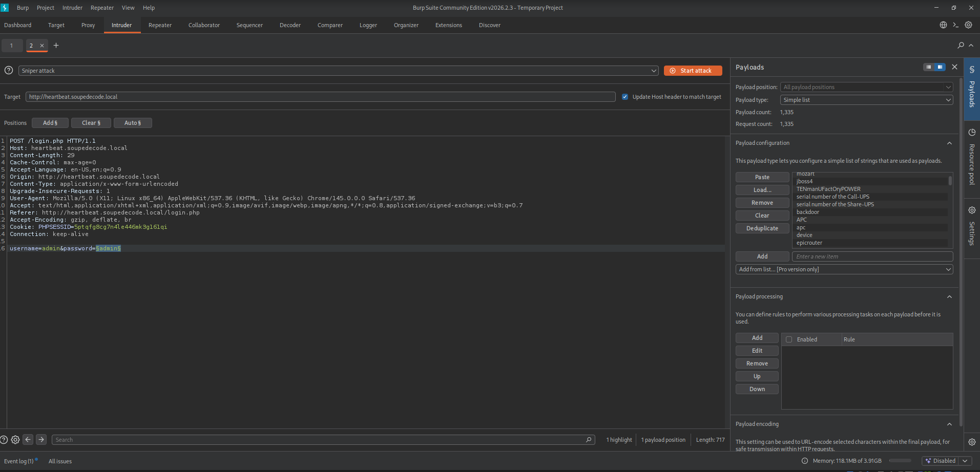Open the command palette terminal icon
The height and width of the screenshot is (472, 980).
[955, 25]
